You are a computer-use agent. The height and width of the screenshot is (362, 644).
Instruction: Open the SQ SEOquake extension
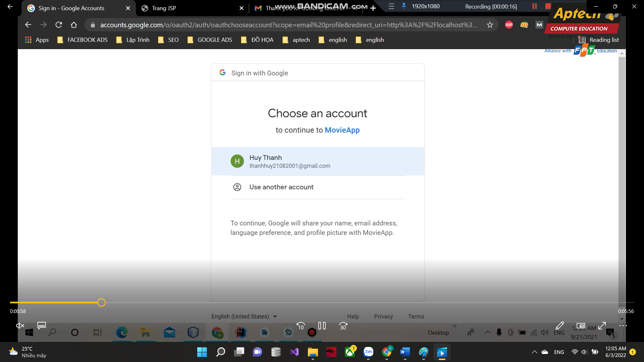(x=524, y=25)
